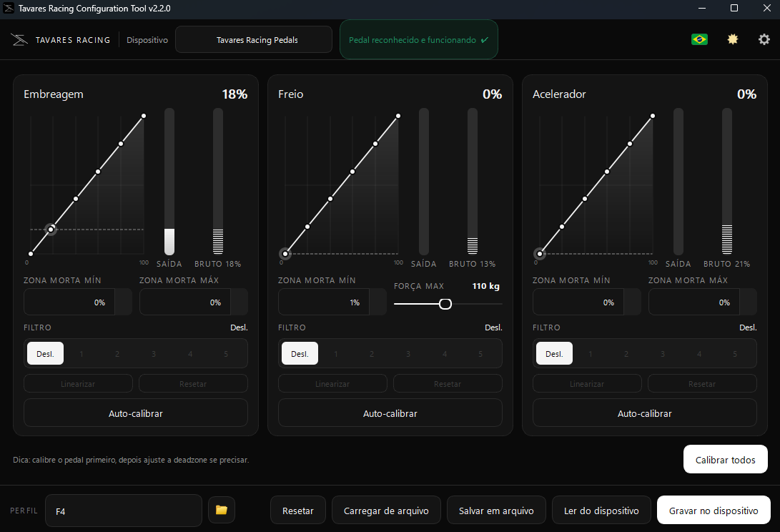The height and width of the screenshot is (532, 780).
Task: Open profile folder with the folder icon
Action: tap(222, 510)
